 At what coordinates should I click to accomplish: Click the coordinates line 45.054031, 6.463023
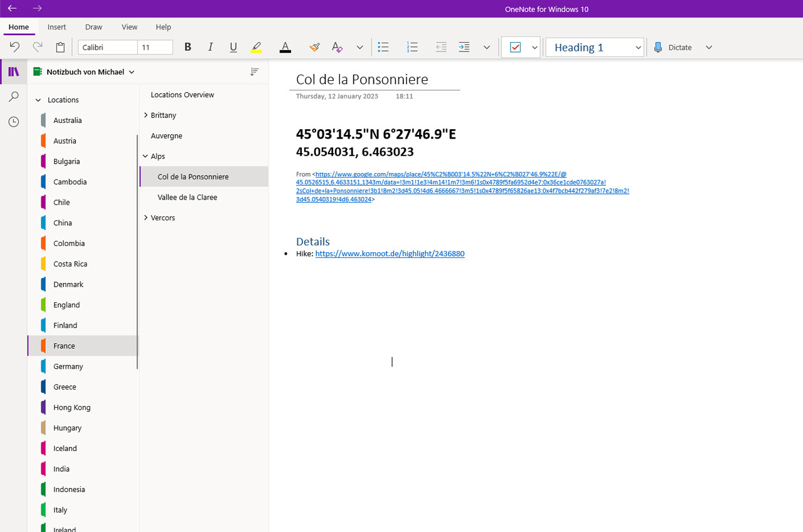(x=354, y=152)
